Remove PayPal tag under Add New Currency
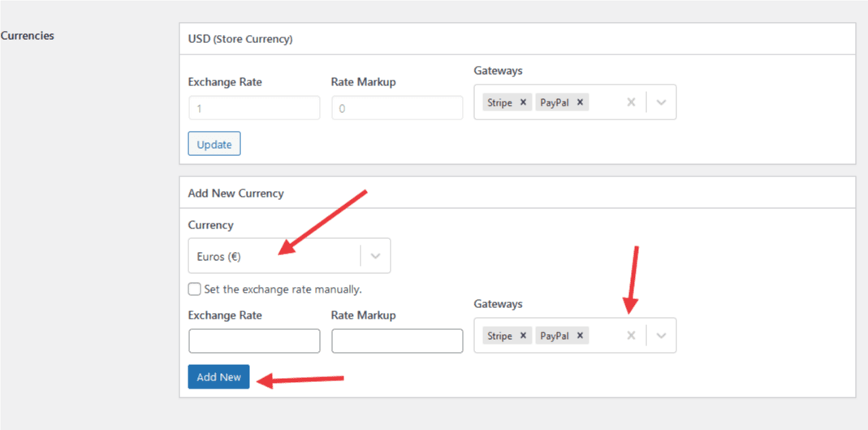 pos(580,336)
